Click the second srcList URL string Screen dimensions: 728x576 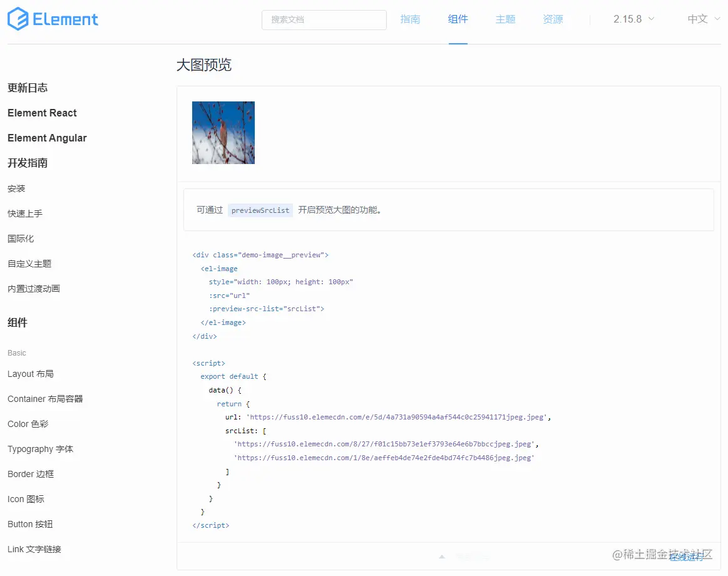pos(384,458)
